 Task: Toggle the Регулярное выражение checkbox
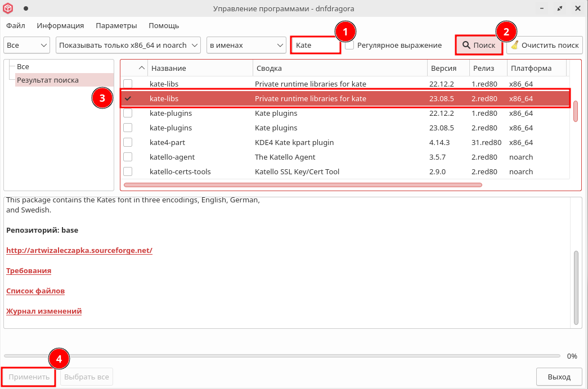349,45
